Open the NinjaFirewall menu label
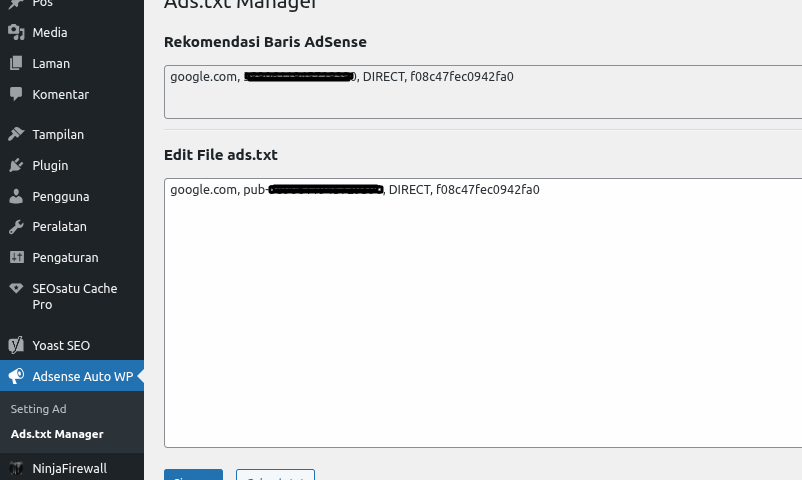Screen dimensions: 802x480 [x=69, y=467]
